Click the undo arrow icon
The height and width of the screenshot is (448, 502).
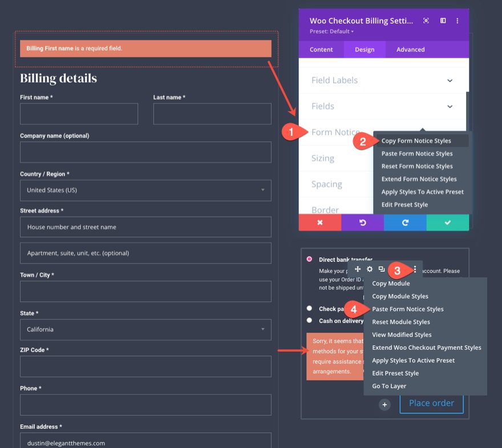pyautogui.click(x=362, y=223)
